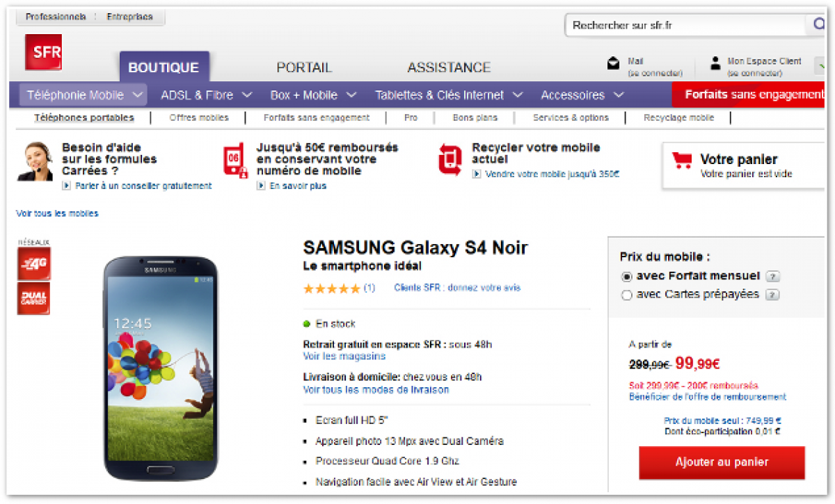
Task: Open the Mail envelope icon
Action: click(x=613, y=64)
